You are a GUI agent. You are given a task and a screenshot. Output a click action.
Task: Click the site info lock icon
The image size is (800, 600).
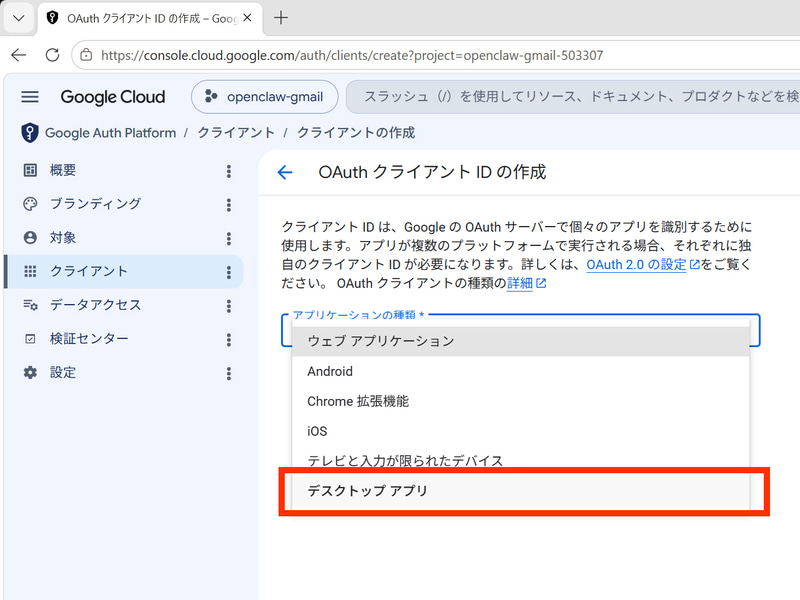coord(86,55)
